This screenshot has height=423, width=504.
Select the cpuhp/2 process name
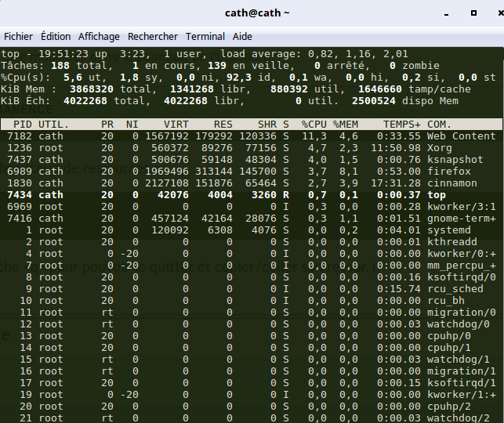click(x=448, y=407)
